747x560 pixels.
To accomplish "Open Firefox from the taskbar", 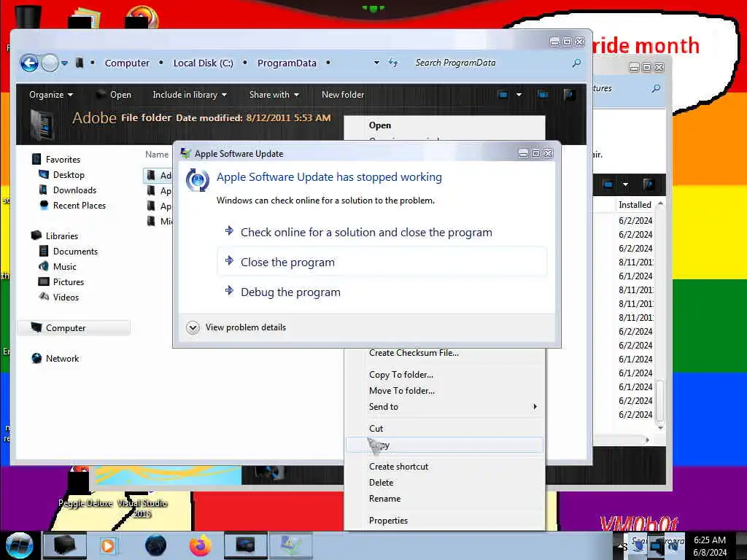I will pos(201,545).
